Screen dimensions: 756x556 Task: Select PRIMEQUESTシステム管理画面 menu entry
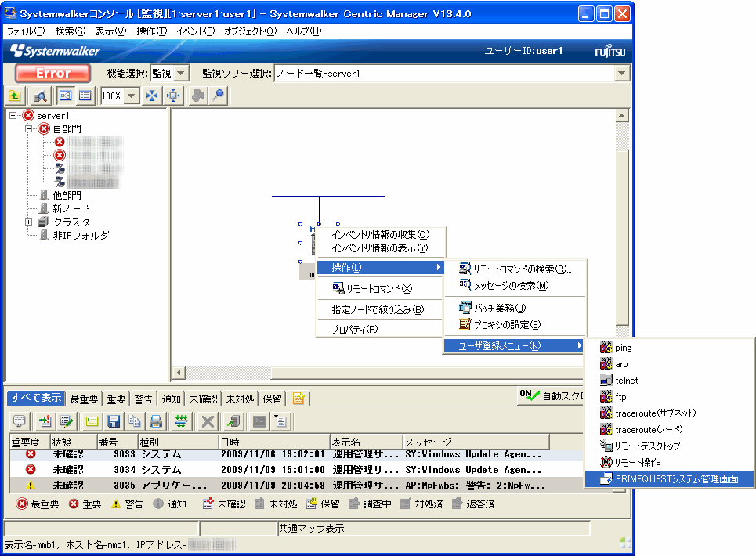click(669, 479)
